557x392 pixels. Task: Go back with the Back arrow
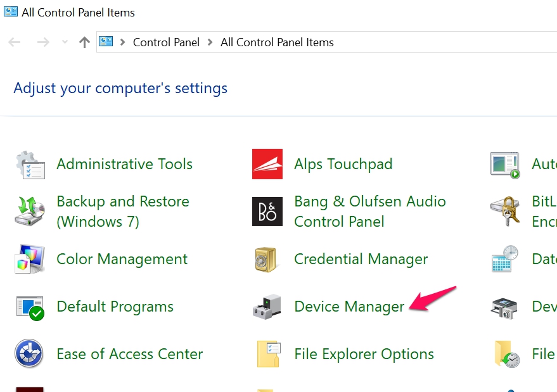[x=14, y=42]
